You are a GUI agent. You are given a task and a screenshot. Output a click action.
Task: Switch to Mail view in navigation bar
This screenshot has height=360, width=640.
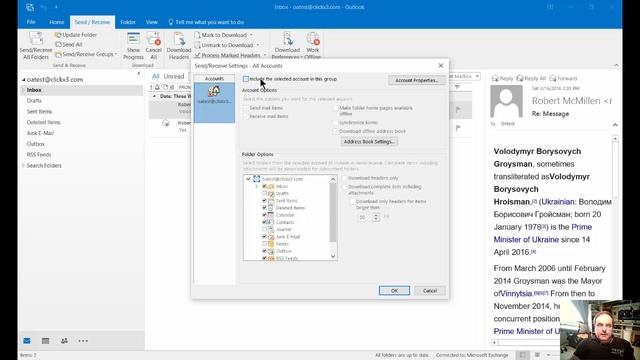click(27, 341)
